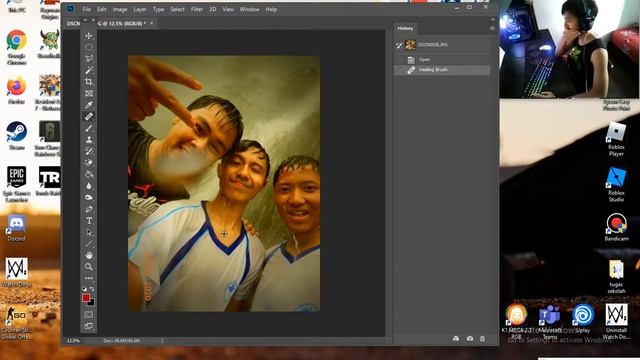
Task: Select the Blur tool
Action: point(89,186)
